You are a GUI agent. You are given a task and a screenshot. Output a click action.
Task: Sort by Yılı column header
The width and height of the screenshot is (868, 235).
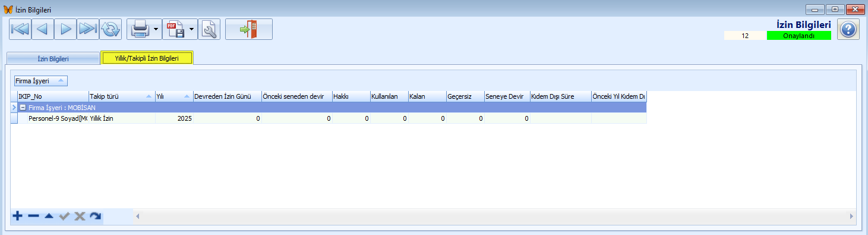tap(173, 96)
